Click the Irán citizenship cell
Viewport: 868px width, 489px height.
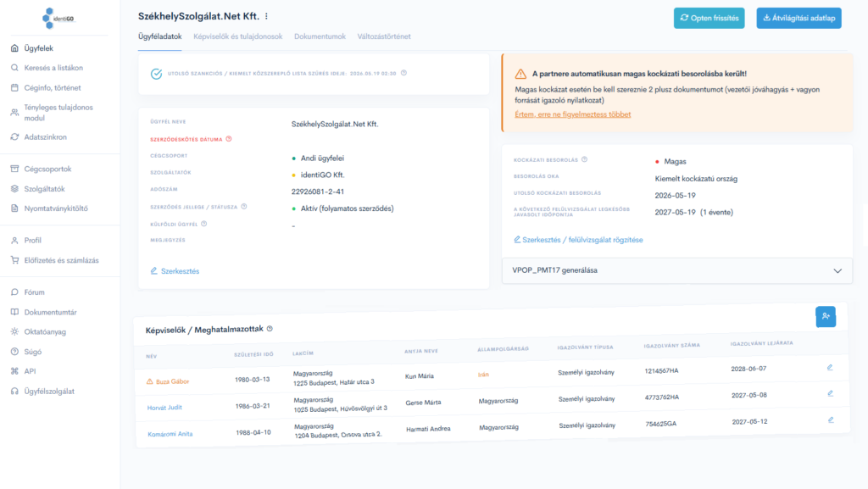click(483, 375)
